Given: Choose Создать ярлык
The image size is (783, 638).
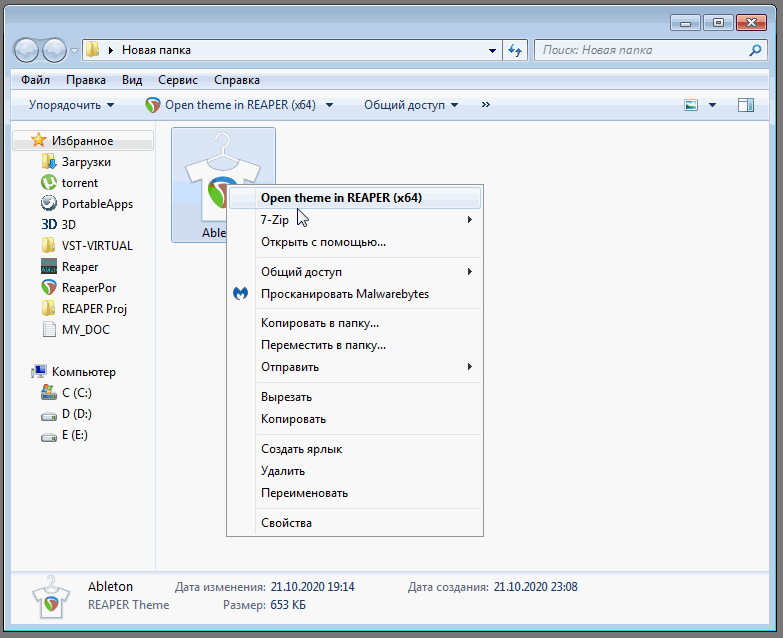Looking at the screenshot, I should (x=355, y=449).
